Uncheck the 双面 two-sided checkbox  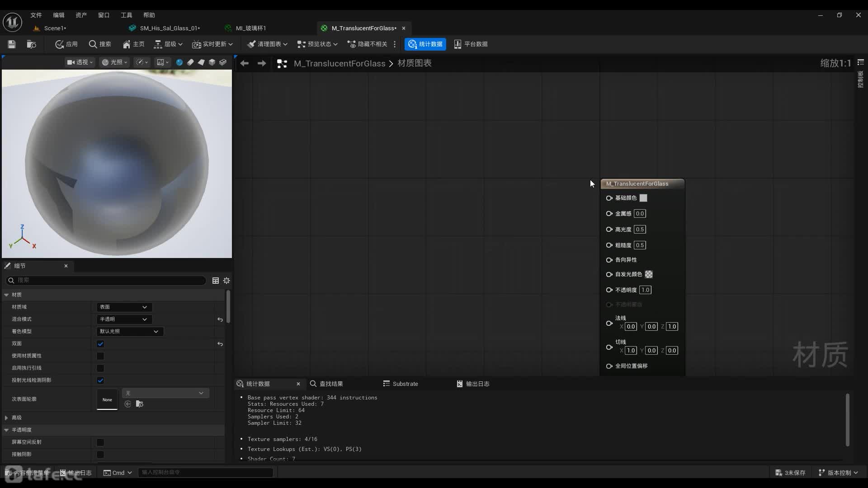100,344
